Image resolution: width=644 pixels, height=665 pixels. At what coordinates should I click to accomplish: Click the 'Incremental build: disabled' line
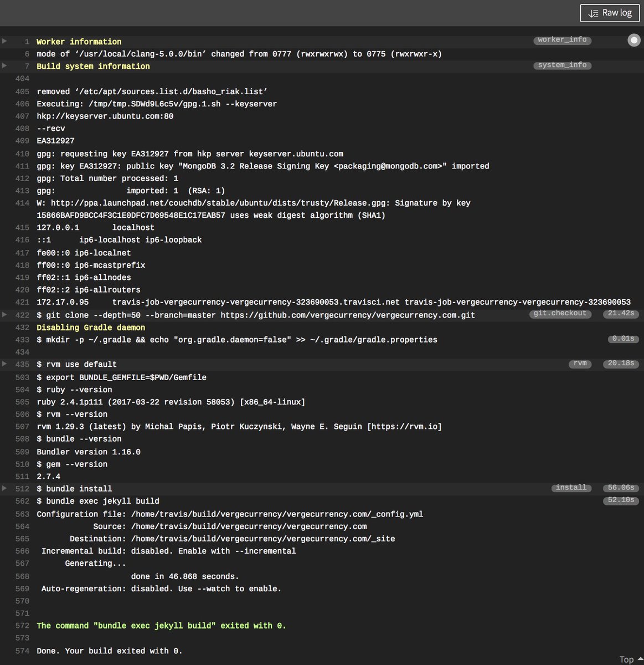168,551
